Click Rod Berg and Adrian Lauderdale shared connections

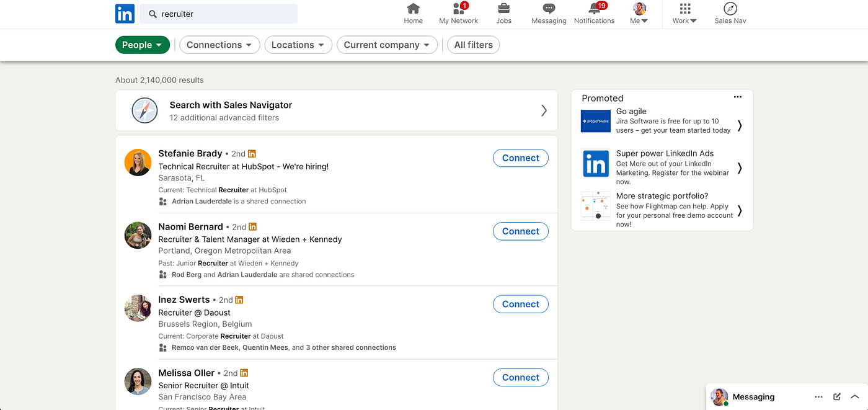[263, 275]
